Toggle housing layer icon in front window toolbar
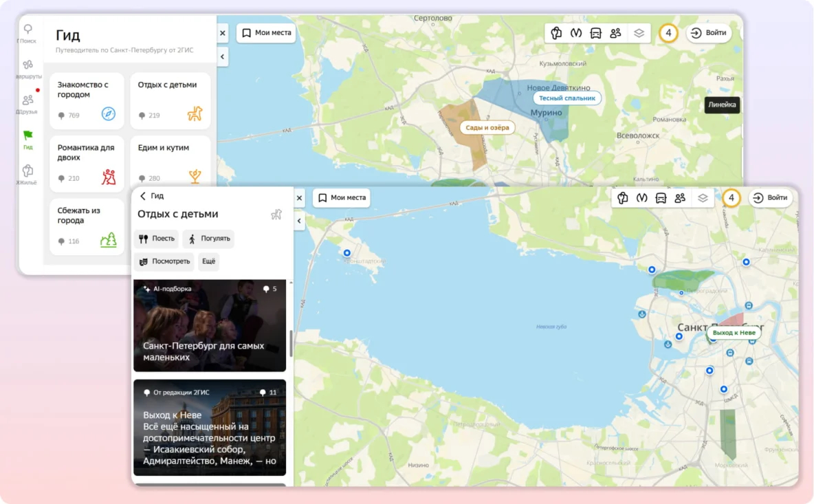Viewport: 814px width, 504px height. tap(622, 198)
